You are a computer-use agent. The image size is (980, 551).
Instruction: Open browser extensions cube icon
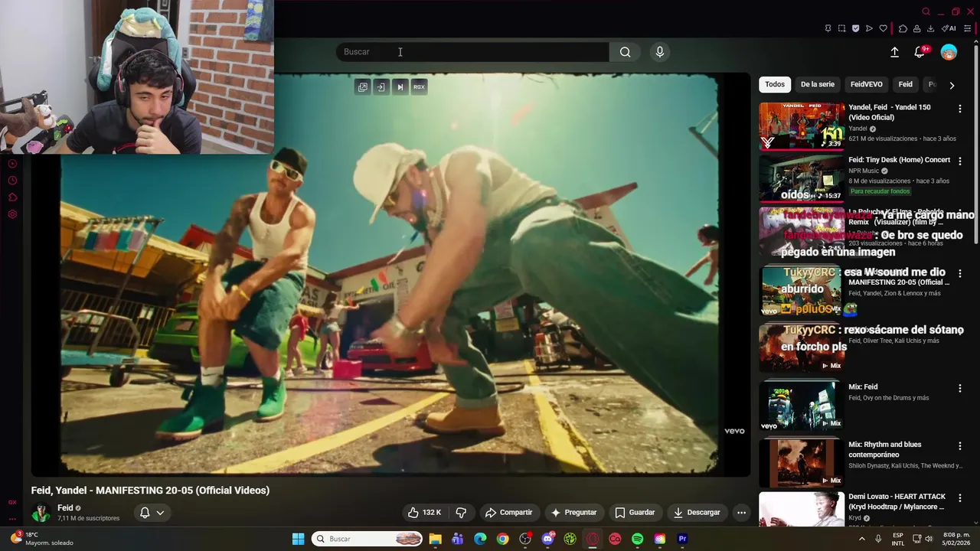[x=903, y=28]
